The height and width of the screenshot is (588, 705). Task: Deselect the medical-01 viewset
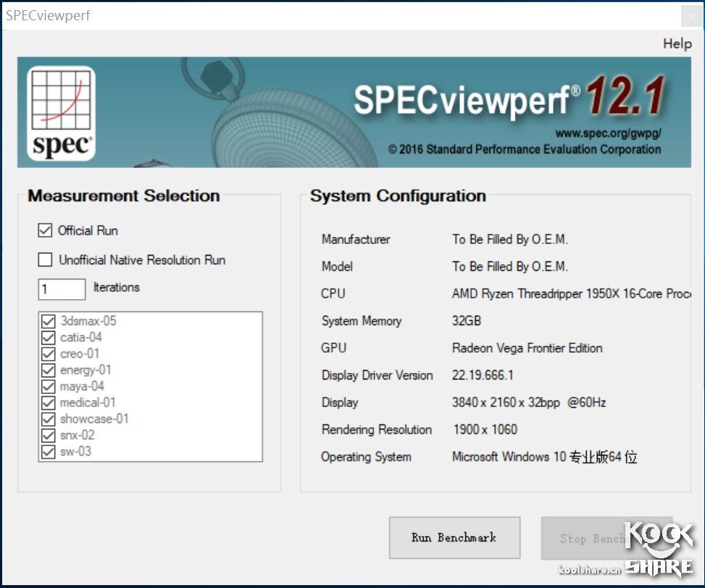(49, 403)
